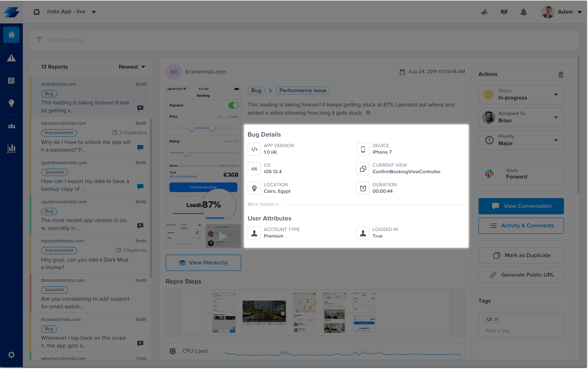This screenshot has height=369, width=588.
Task: Open the Bugs section in sidebar
Action: (x=11, y=35)
